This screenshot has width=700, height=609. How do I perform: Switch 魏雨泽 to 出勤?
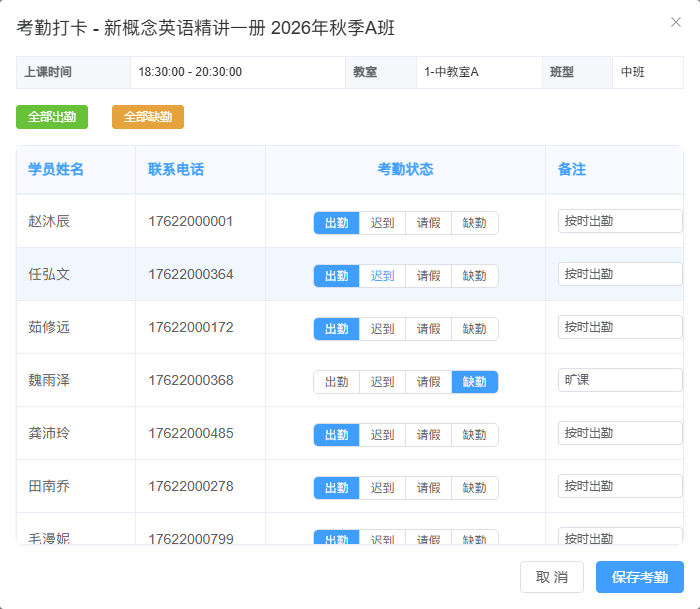click(337, 382)
